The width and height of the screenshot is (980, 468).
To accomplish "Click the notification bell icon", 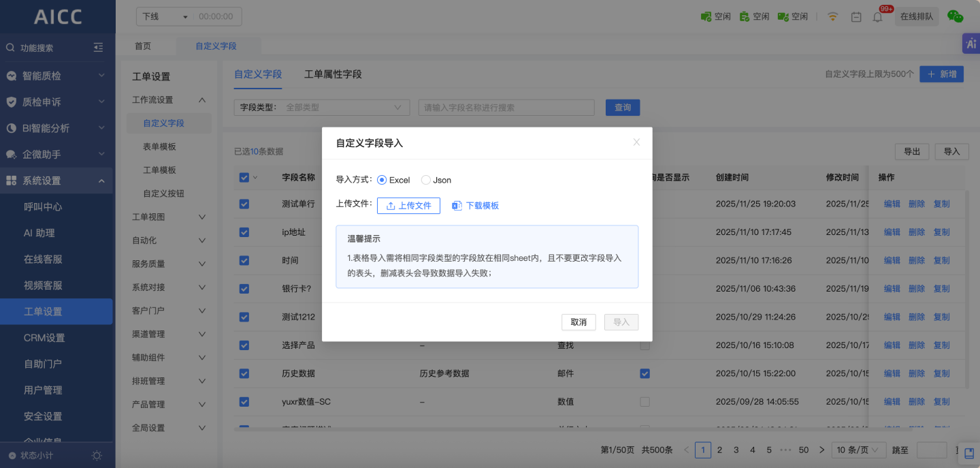I will tap(877, 17).
